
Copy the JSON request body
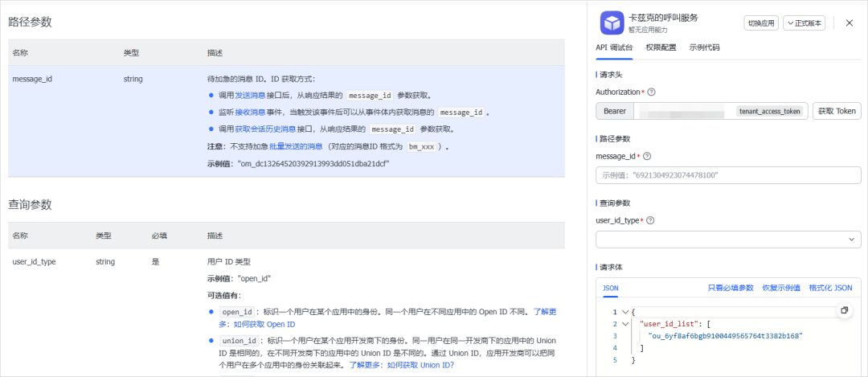(x=844, y=310)
